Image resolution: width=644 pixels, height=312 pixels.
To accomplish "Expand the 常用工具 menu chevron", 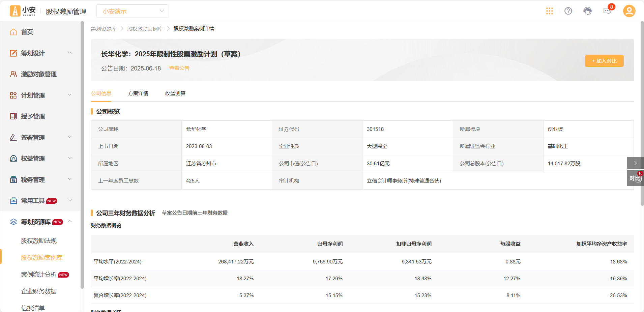I will (x=70, y=200).
